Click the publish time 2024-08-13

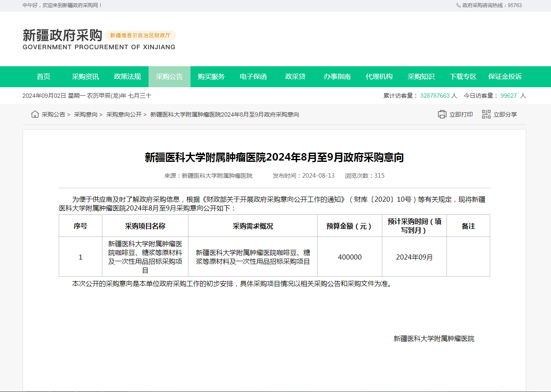point(318,176)
